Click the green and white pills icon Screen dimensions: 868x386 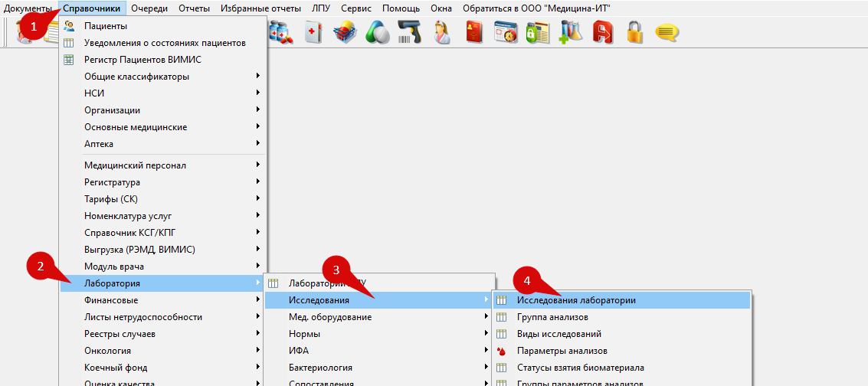click(378, 32)
